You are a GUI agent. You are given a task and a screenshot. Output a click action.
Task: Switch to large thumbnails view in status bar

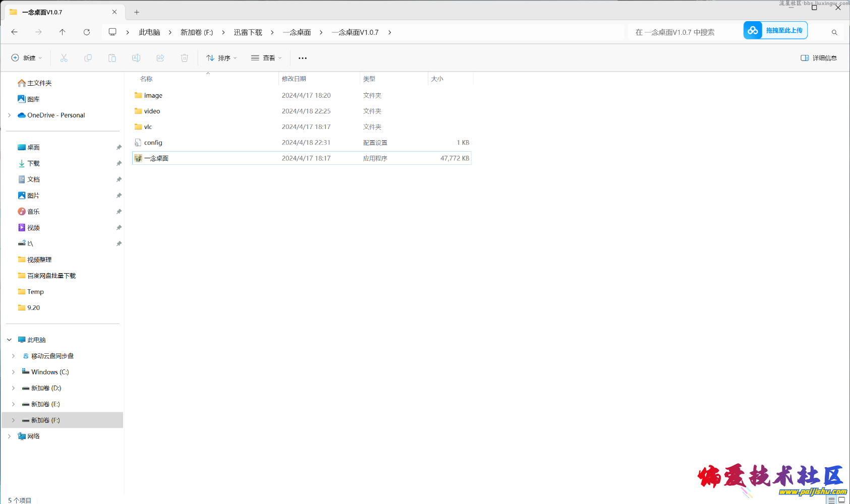(x=841, y=500)
